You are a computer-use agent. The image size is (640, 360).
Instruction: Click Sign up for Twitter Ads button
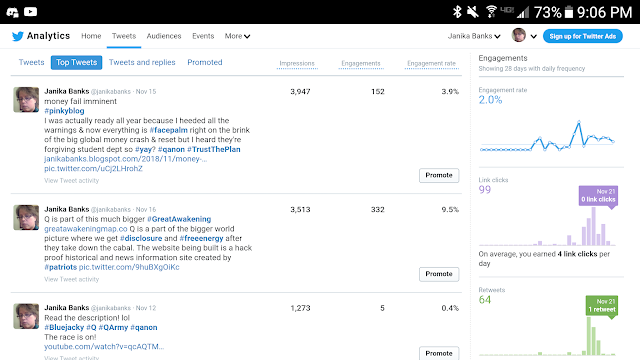582,36
